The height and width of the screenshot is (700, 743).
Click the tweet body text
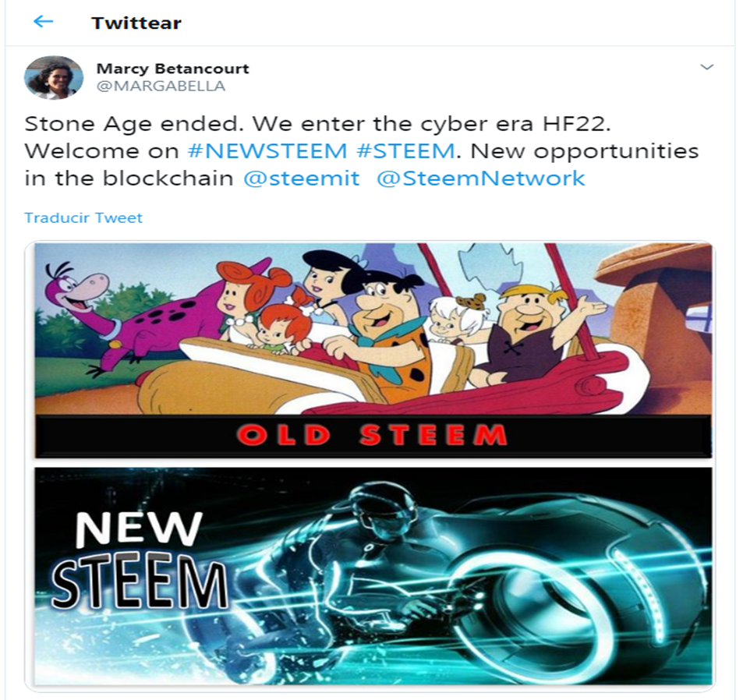click(x=362, y=151)
